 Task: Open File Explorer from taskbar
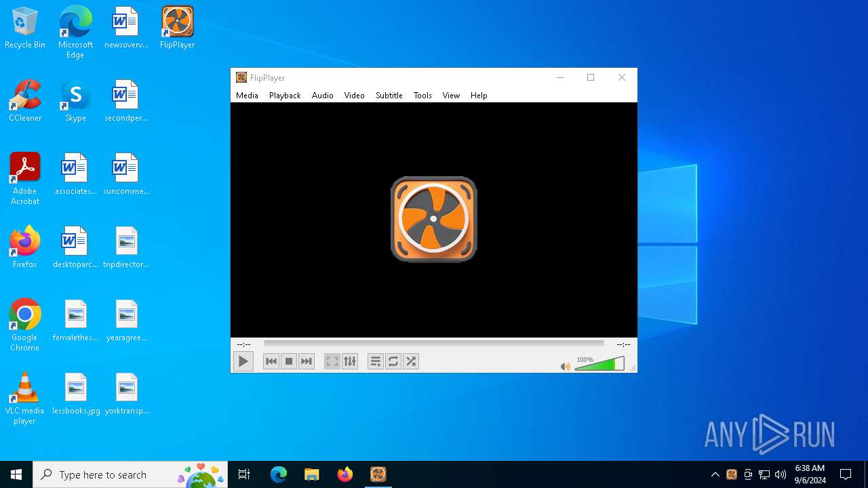pos(312,474)
